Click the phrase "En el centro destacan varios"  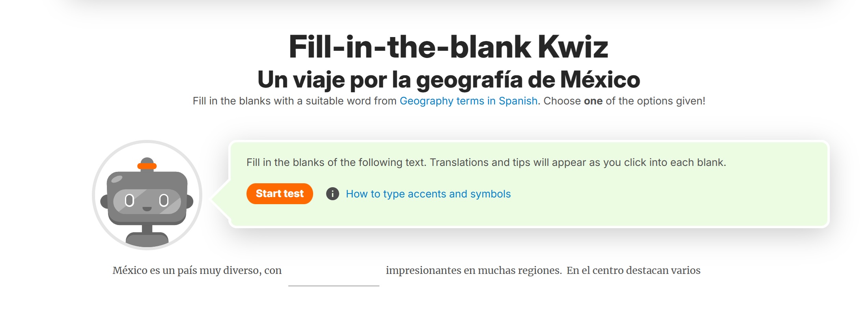633,270
